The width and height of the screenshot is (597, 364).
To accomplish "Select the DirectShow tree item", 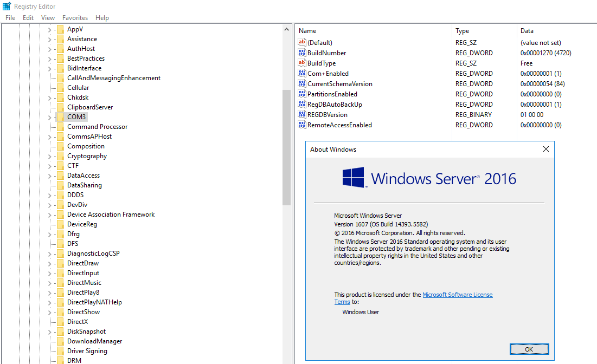I will pyautogui.click(x=84, y=312).
